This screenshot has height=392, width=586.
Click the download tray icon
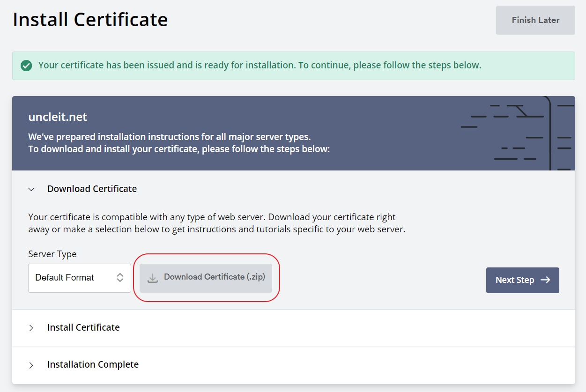[152, 278]
